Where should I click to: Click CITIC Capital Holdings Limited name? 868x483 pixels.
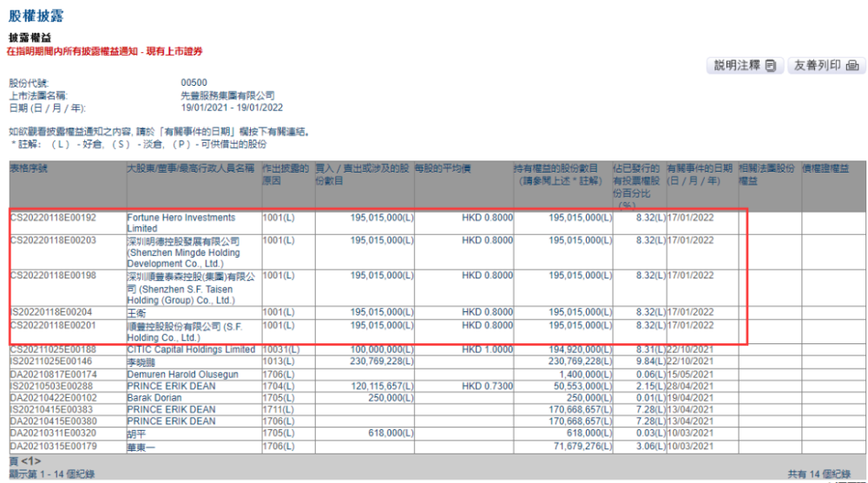[x=191, y=349]
